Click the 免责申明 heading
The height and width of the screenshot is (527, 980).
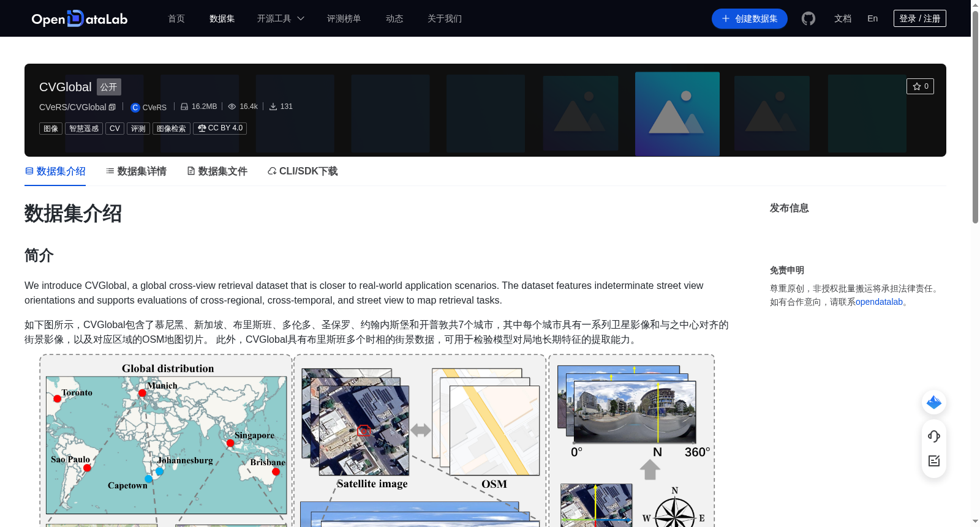(787, 271)
